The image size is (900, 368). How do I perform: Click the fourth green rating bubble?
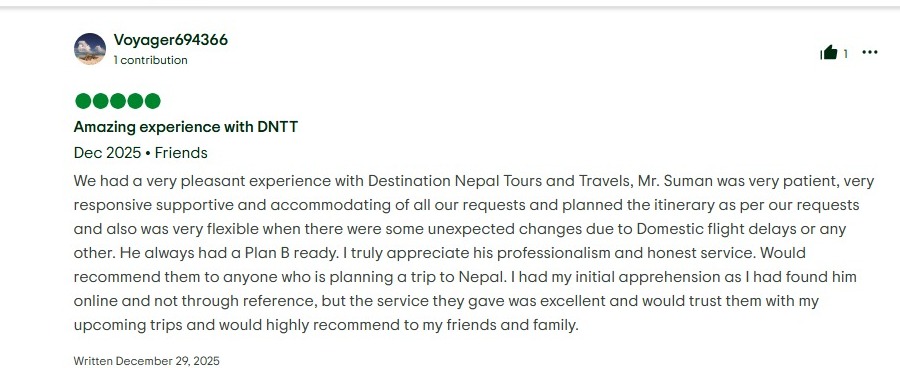[135, 101]
